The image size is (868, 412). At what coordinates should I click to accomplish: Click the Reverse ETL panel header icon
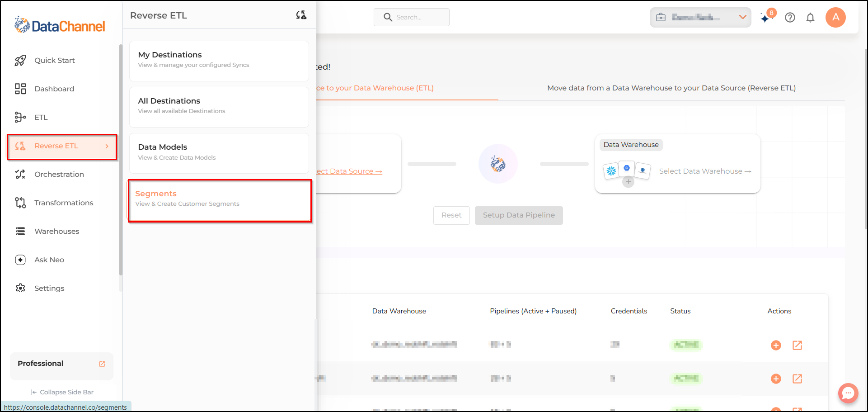click(301, 15)
